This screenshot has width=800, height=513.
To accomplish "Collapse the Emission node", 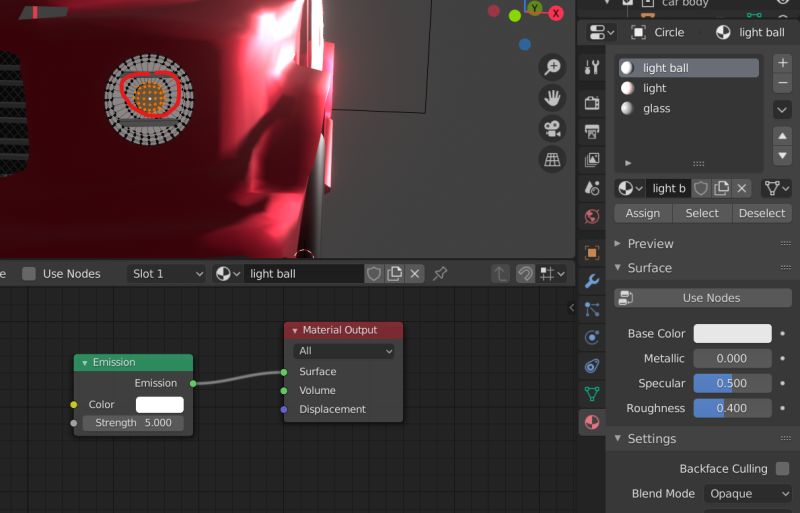I will (85, 363).
